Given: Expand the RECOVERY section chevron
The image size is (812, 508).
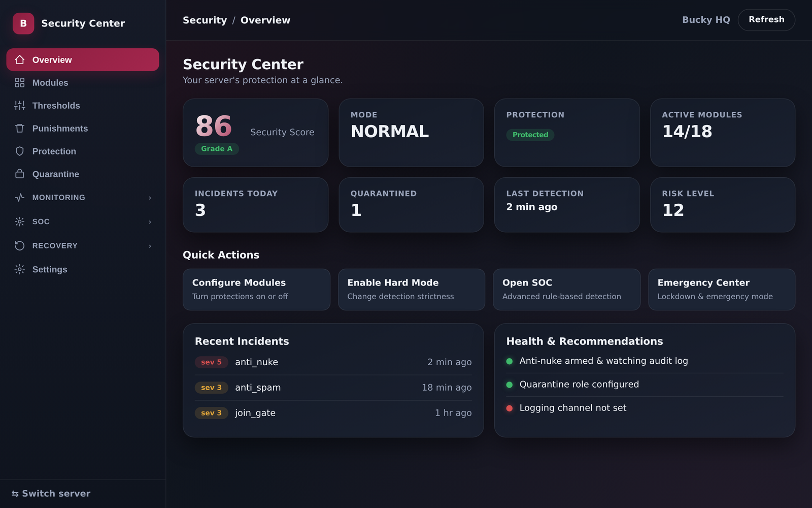Looking at the screenshot, I should (150, 246).
